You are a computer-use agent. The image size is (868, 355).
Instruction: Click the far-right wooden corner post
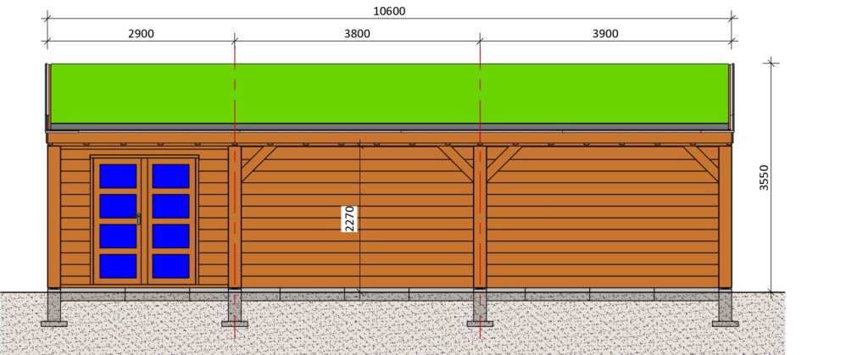[725, 216]
